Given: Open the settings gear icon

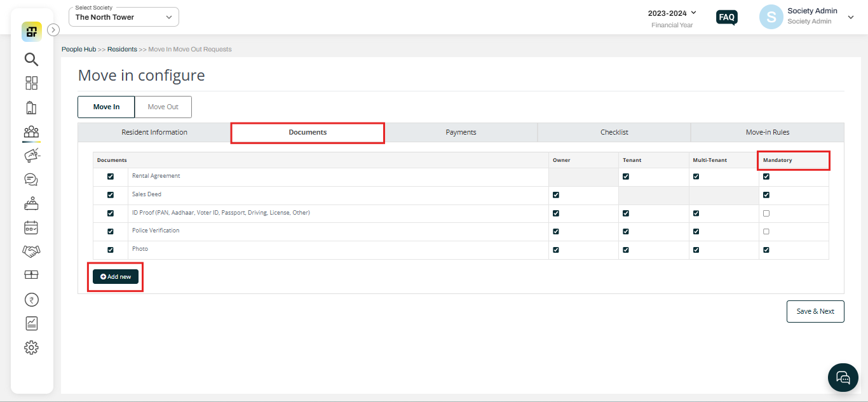Looking at the screenshot, I should (x=31, y=347).
